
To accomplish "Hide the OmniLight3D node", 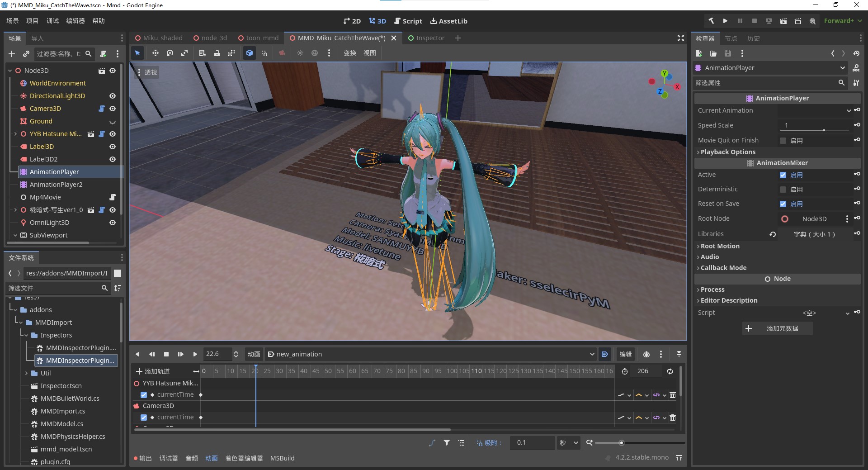I will click(113, 223).
